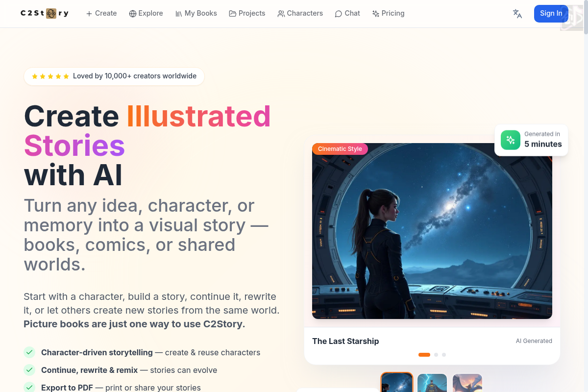This screenshot has height=392, width=588.
Task: Open the Pricing menu item
Action: coord(388,14)
